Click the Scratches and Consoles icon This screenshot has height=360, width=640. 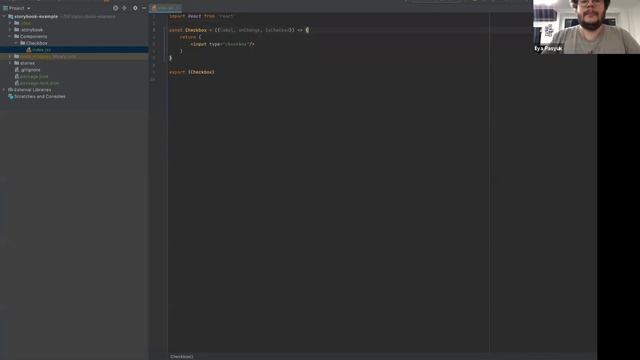click(x=11, y=97)
